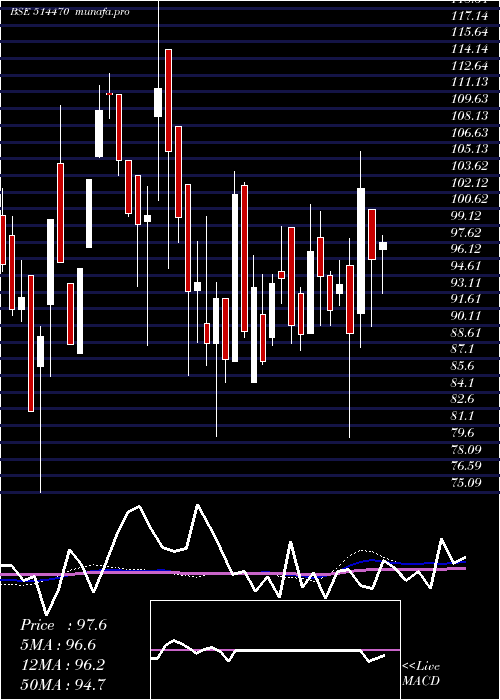Choose the 79.6 price label
Screen dimensions: 500x700
click(462, 433)
